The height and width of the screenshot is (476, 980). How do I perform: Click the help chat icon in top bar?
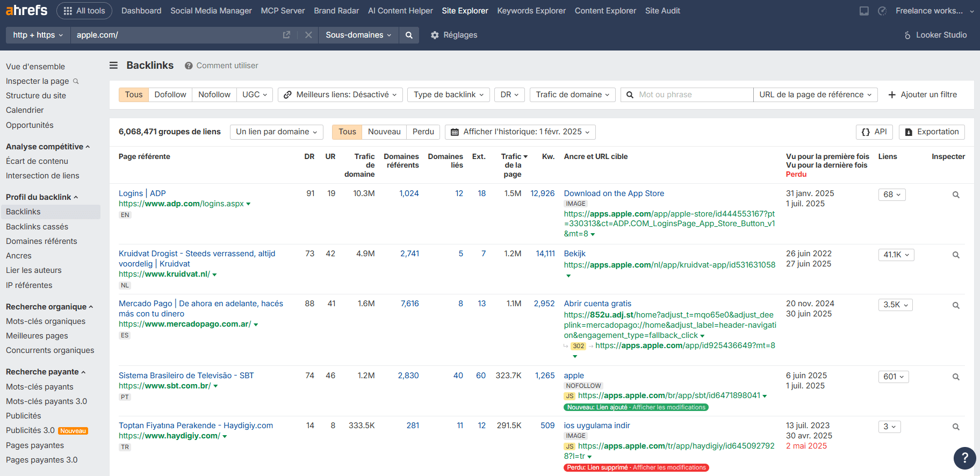tap(882, 11)
